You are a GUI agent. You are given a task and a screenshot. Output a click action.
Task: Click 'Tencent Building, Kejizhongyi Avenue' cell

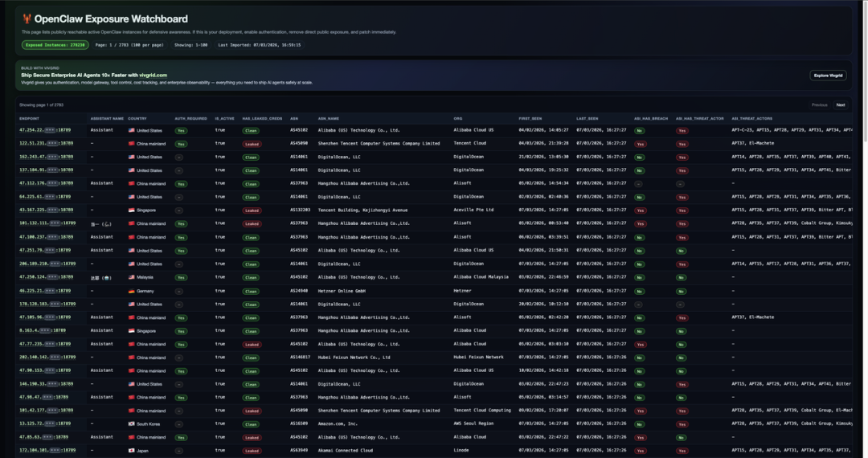coord(362,211)
